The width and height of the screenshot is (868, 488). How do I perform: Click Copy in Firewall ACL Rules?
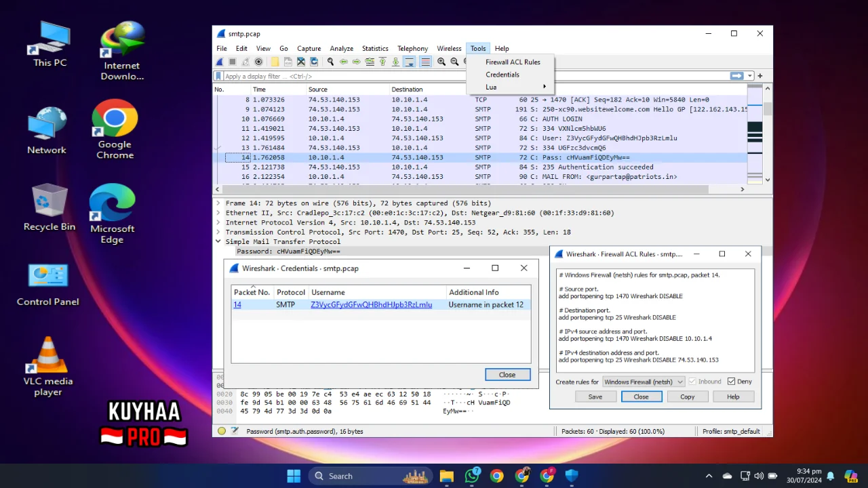[x=687, y=396]
